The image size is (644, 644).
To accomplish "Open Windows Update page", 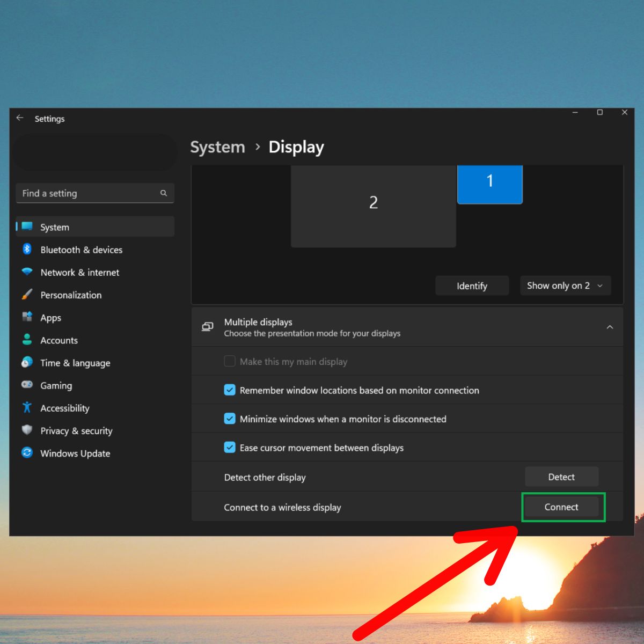I will [x=95, y=453].
